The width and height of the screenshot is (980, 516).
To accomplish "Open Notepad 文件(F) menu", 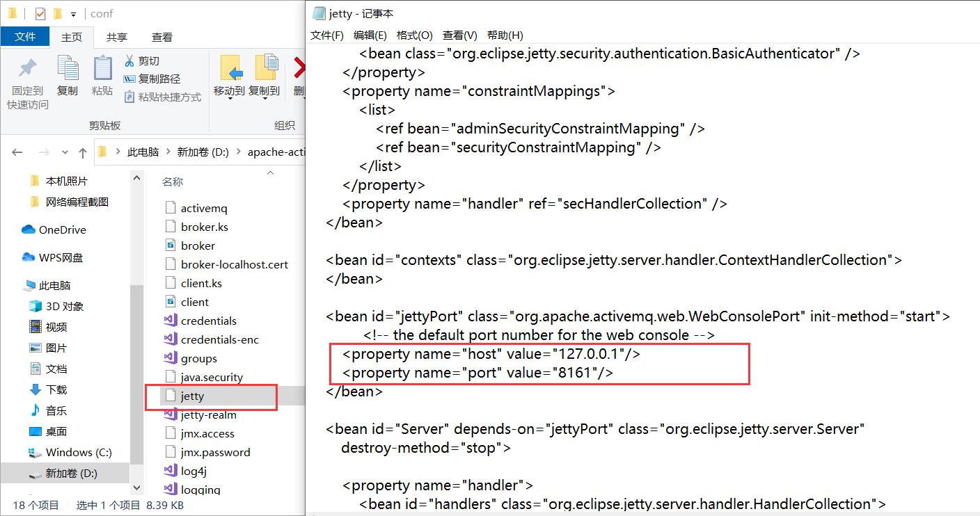I will (x=327, y=35).
